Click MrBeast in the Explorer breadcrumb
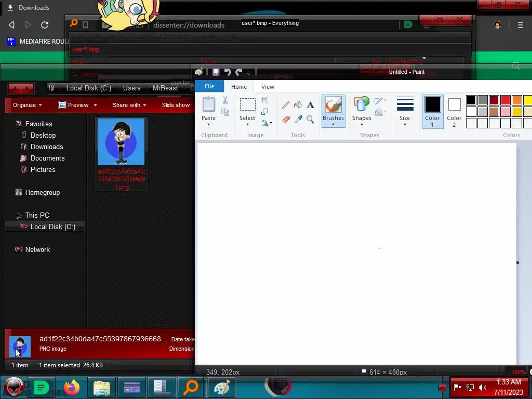The width and height of the screenshot is (532, 399). coord(165,88)
